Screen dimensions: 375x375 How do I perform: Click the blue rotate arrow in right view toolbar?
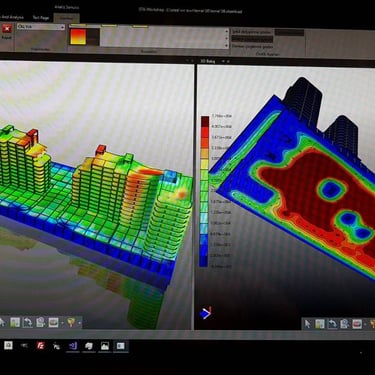(x=332, y=324)
